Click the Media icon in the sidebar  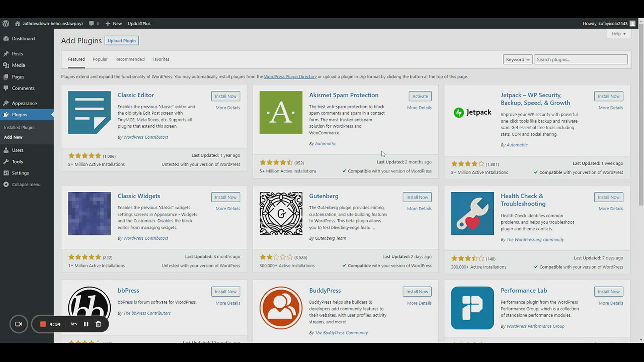[x=6, y=65]
